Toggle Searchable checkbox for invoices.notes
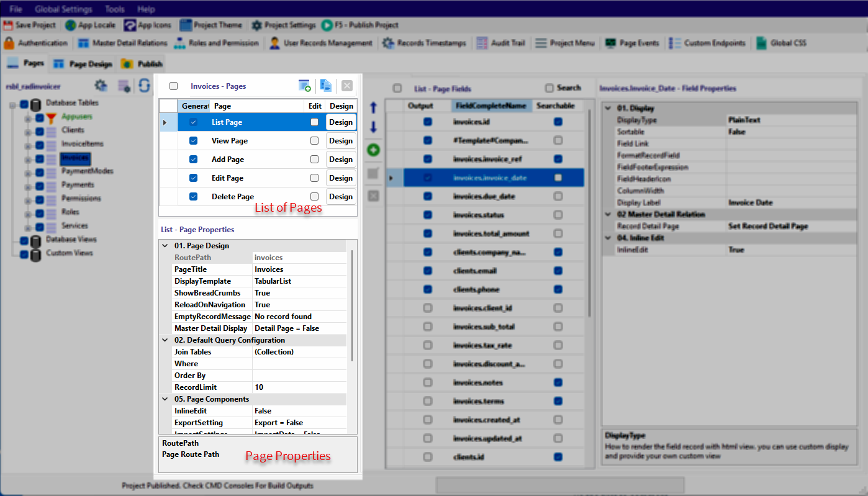868x496 pixels. click(558, 382)
